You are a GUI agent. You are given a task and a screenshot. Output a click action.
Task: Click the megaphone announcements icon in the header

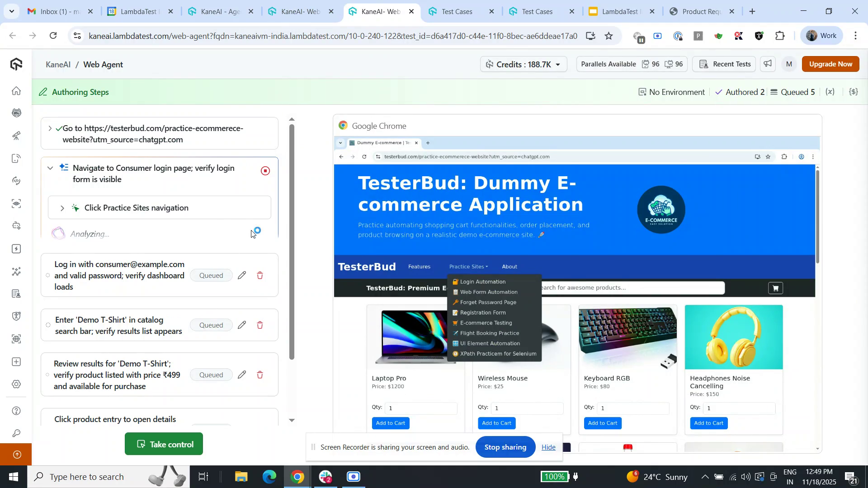pos(767,64)
